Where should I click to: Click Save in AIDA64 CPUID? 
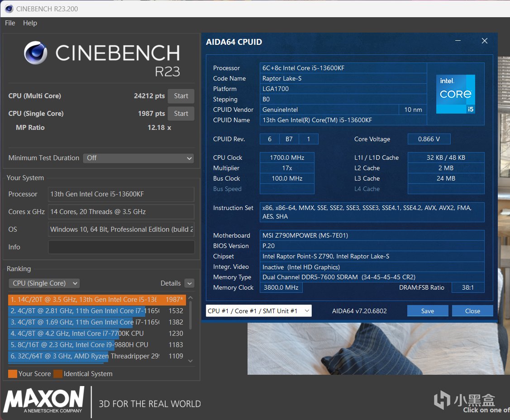coord(427,311)
